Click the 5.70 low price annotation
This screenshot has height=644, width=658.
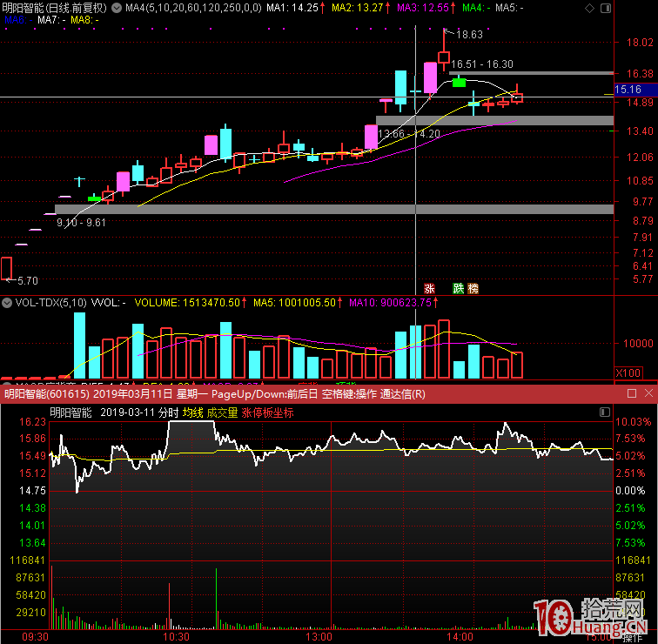(x=28, y=281)
